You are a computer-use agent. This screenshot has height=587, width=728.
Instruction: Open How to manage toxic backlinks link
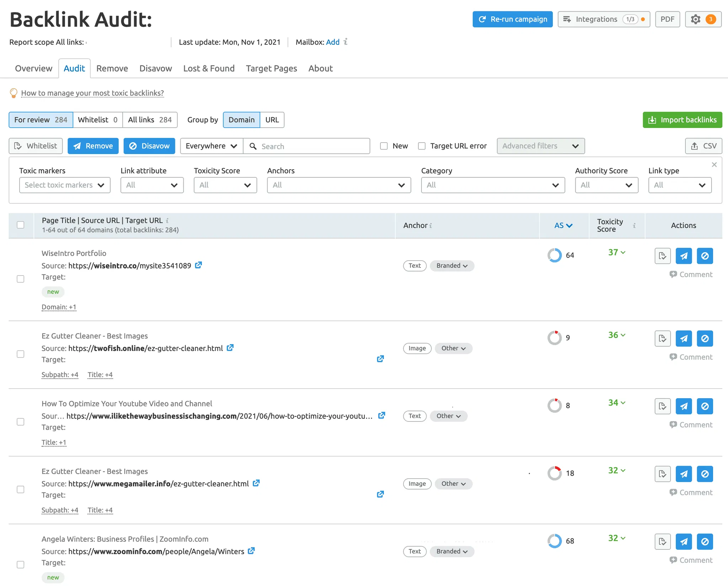[x=92, y=93]
